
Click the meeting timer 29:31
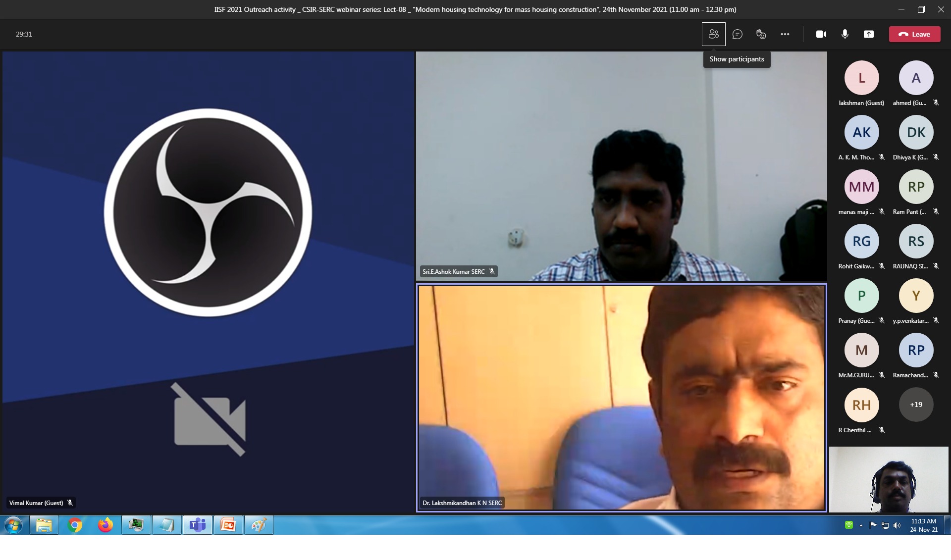pyautogui.click(x=24, y=34)
